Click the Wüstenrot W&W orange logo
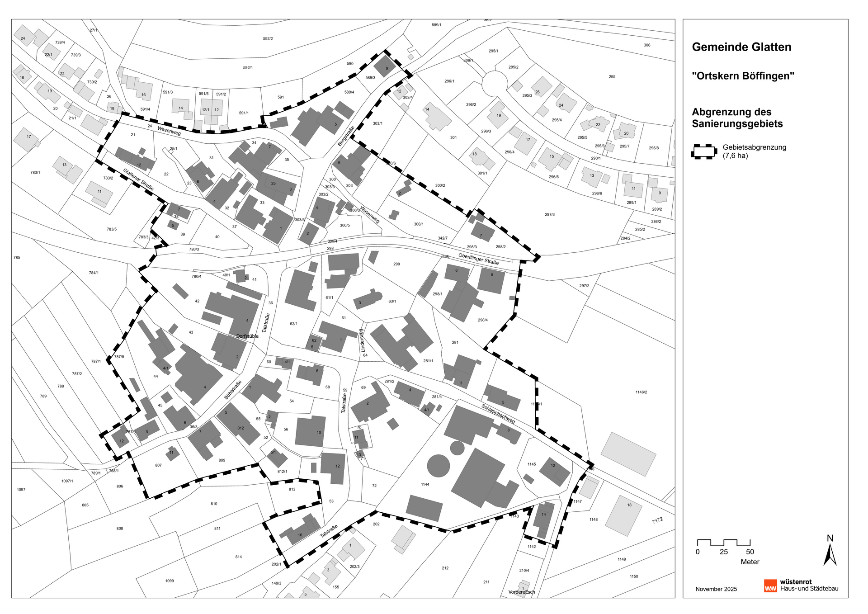Screen dimensions: 868x614 770,586
